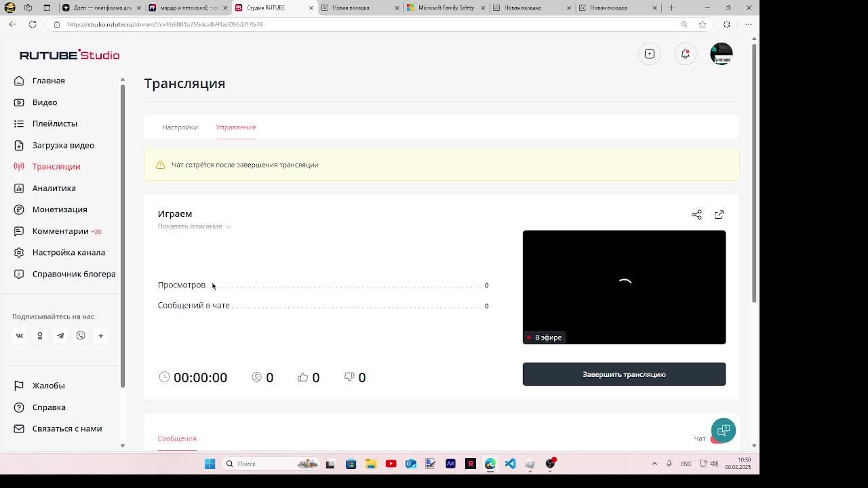Open Outlook from taskbar

(x=411, y=464)
